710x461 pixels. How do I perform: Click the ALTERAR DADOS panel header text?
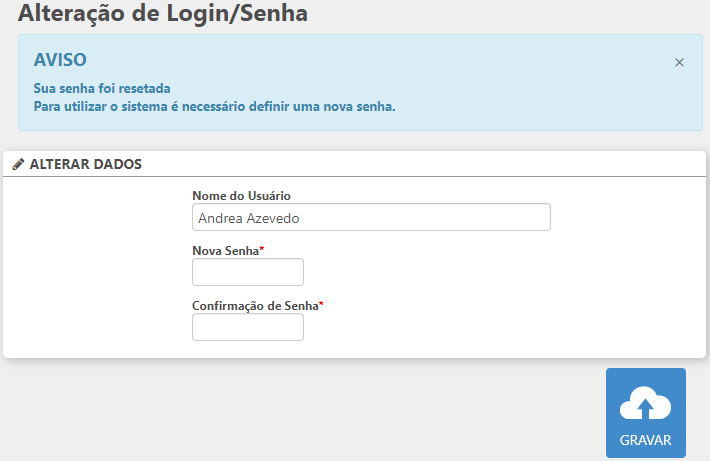tap(85, 164)
